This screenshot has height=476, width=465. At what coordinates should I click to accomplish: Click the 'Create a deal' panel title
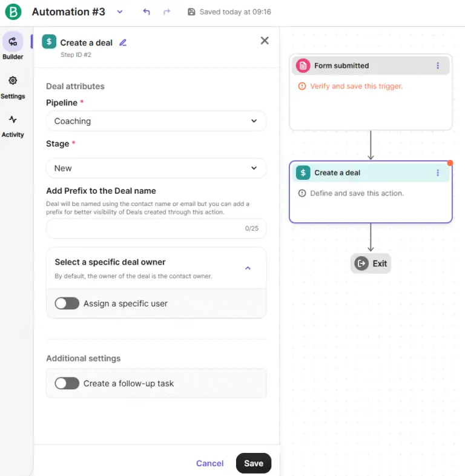pos(86,43)
